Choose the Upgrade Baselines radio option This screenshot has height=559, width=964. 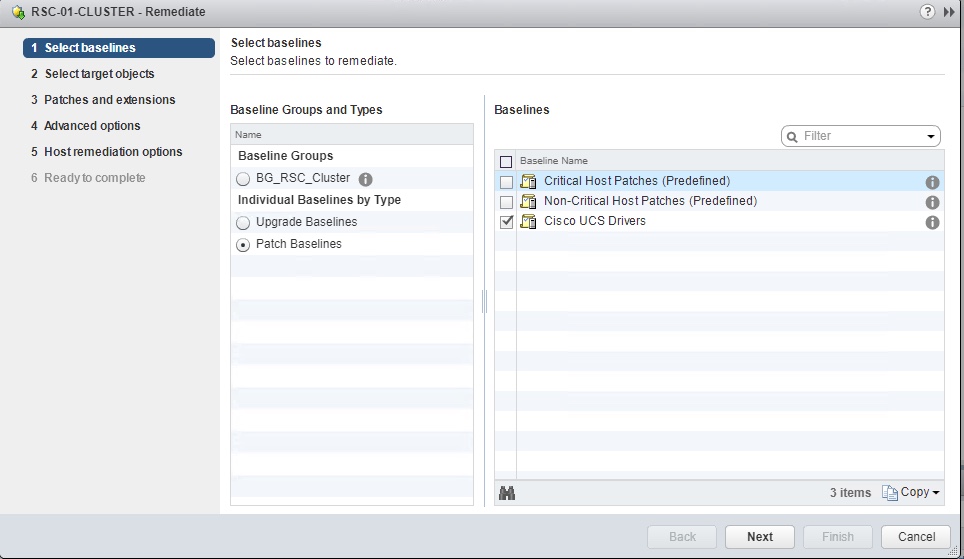point(243,222)
